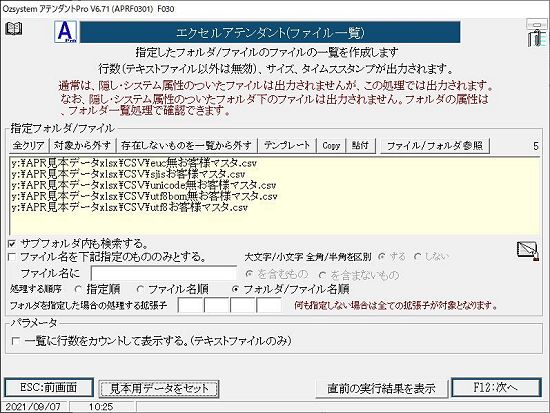Click the second extension input box
Viewport: 550px width, 413px height.
pos(216,305)
